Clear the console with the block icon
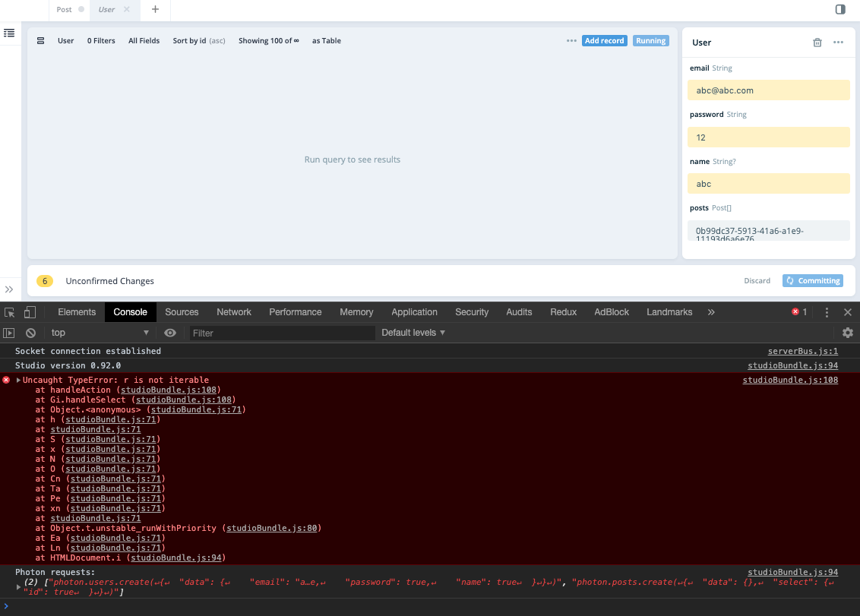This screenshot has width=860, height=616. coord(30,332)
